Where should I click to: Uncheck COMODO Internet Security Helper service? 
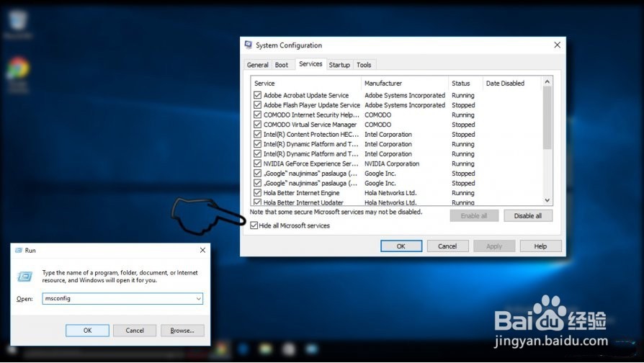click(x=257, y=115)
